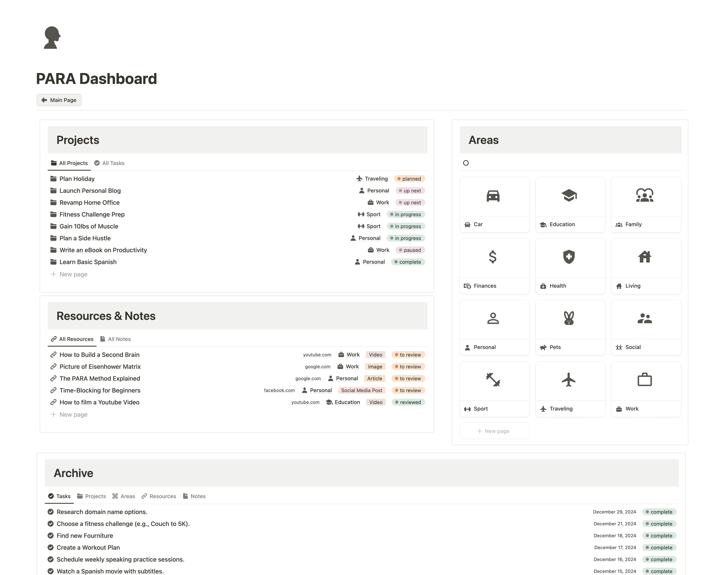Open the Archive Projects tab
This screenshot has width=728, height=575.
pyautogui.click(x=92, y=496)
